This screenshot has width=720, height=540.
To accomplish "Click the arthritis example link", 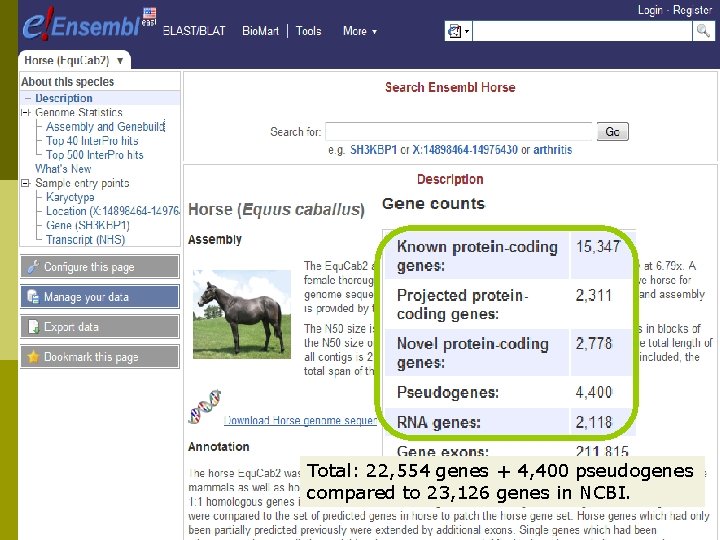I will 552,150.
